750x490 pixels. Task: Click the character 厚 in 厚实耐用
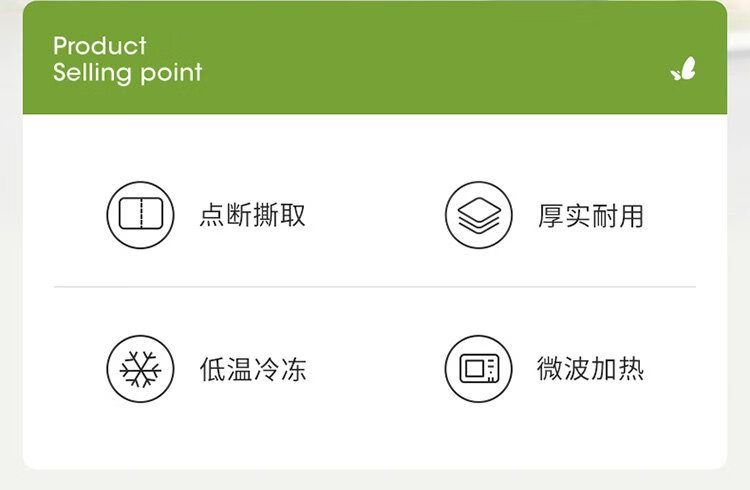coord(551,215)
